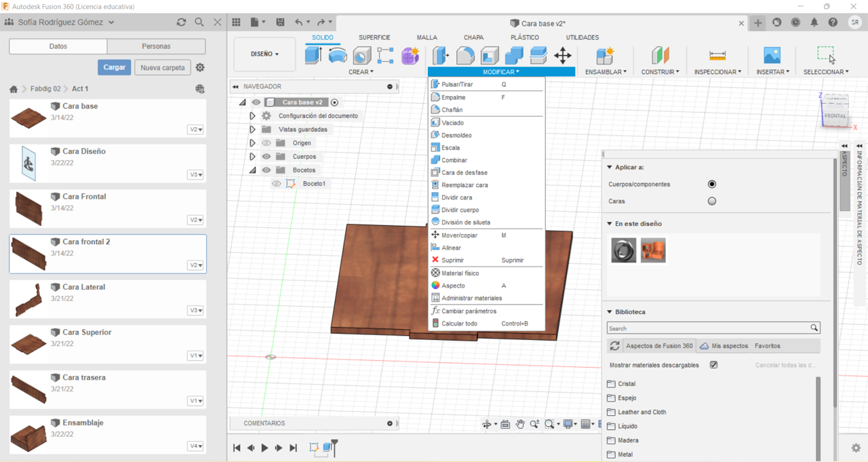
Task: Click the Move/Copy cross-arrows toolbar icon
Action: [x=563, y=56]
